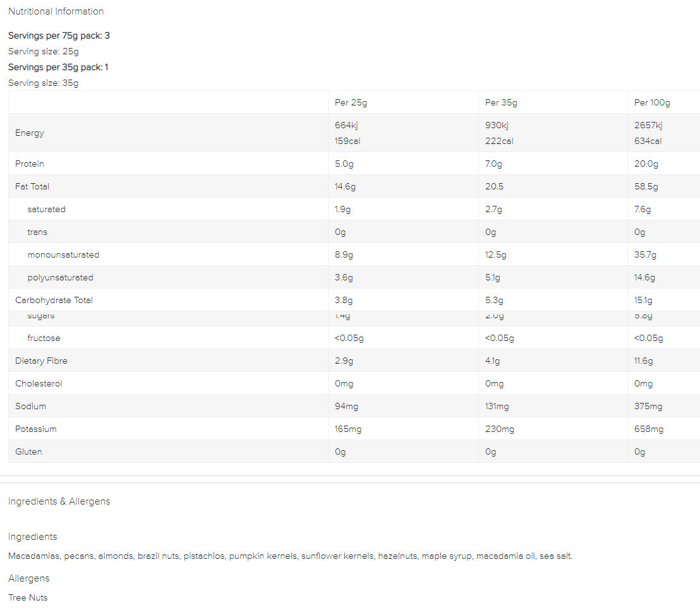Select the Potassium row label
This screenshot has width=700, height=610.
(36, 429)
